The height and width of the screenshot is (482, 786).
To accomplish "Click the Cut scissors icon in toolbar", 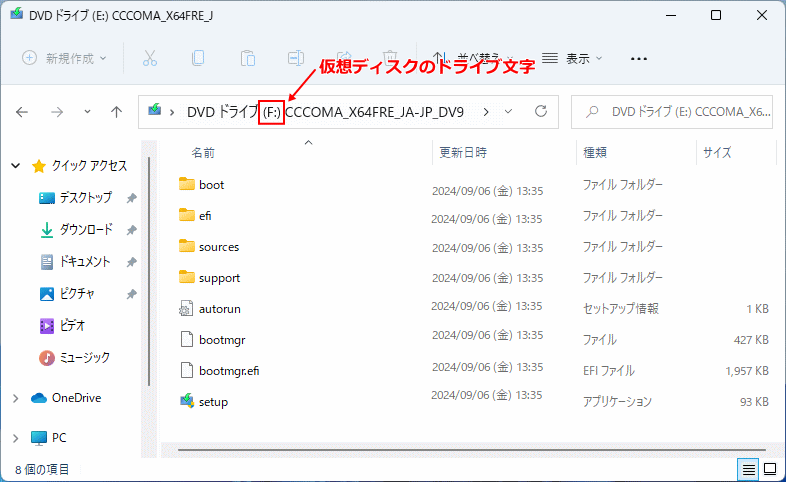I will [x=150, y=58].
